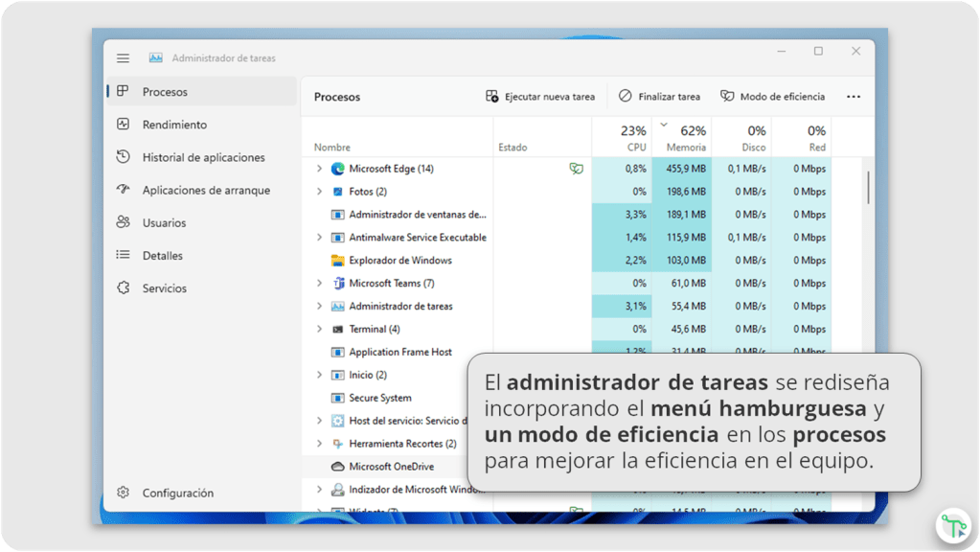
Task: Go to the Usuarios section
Action: coord(163,222)
